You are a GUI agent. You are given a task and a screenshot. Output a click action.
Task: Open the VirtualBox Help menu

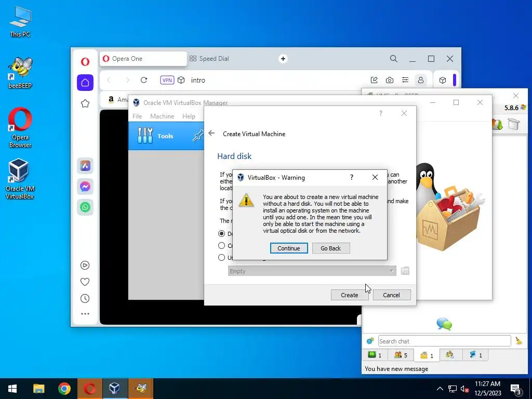(x=189, y=116)
